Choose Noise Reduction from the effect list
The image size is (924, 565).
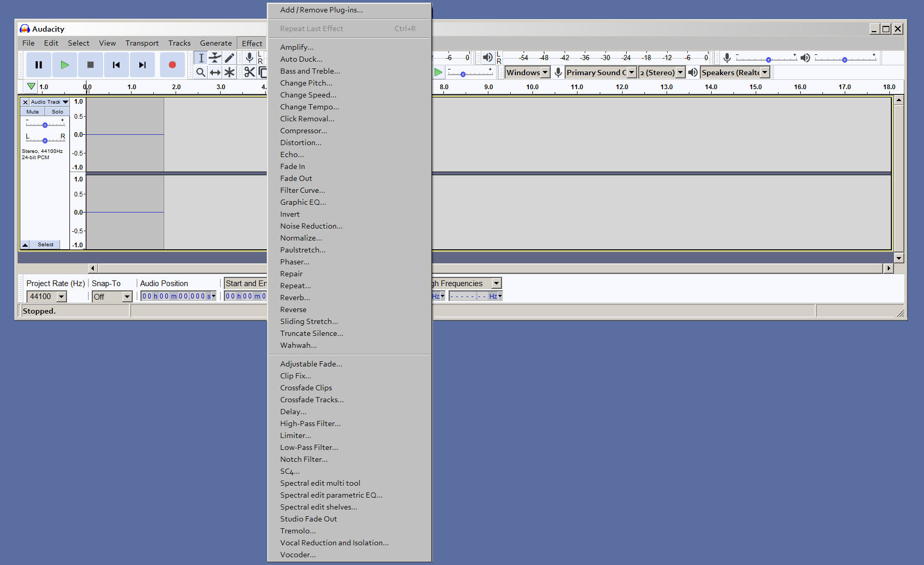(349, 226)
